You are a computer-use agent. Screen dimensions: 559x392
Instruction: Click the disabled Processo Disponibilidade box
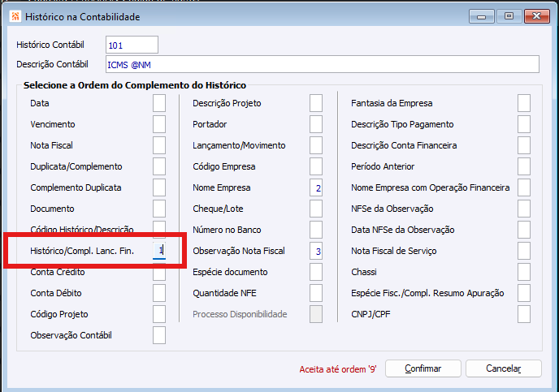coord(316,314)
